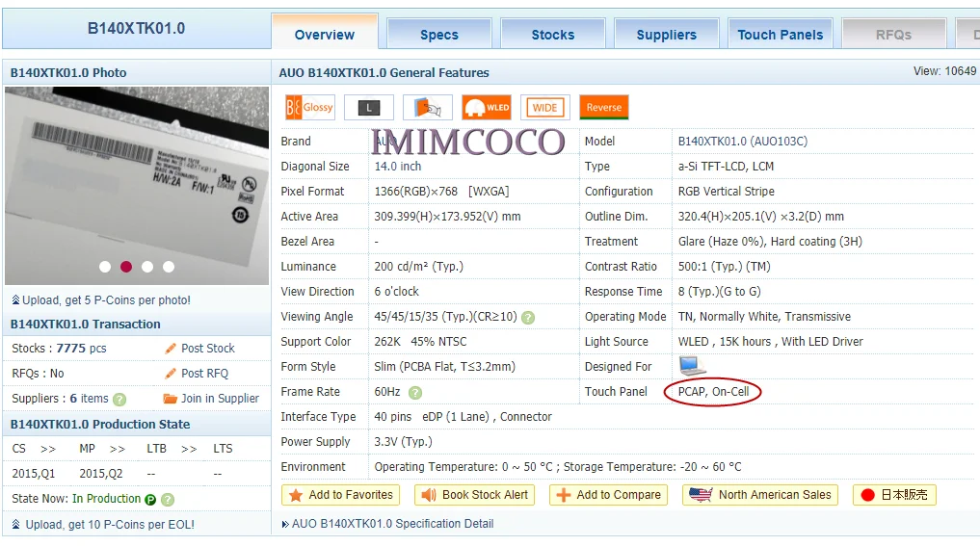Screen dimensions: 980x546
Task: Click the Add to Favorites button
Action: [340, 495]
